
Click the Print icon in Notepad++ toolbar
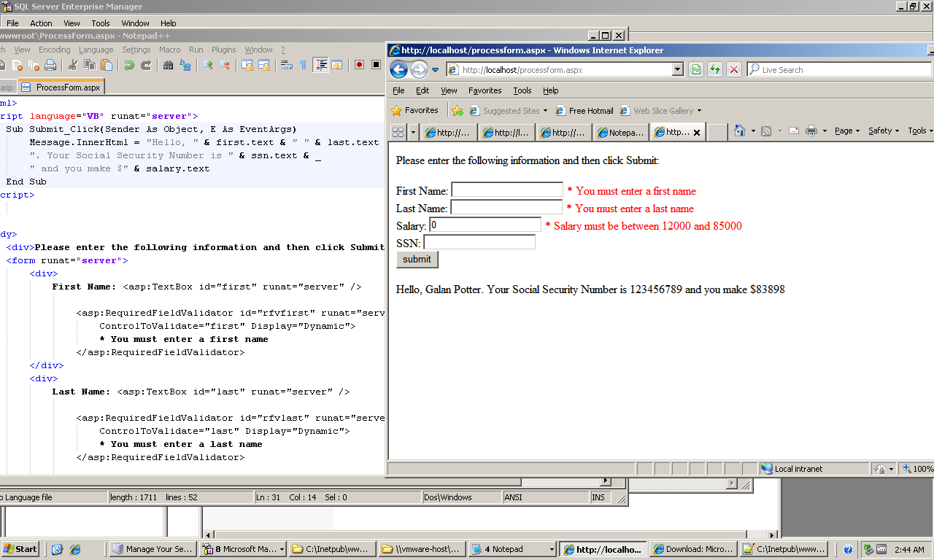50,65
